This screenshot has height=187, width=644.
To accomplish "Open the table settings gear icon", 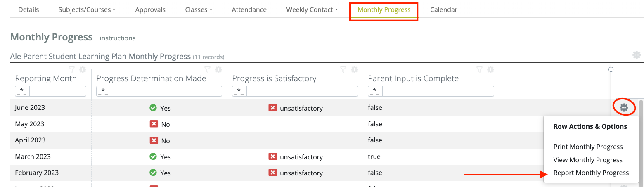I will pyautogui.click(x=637, y=55).
